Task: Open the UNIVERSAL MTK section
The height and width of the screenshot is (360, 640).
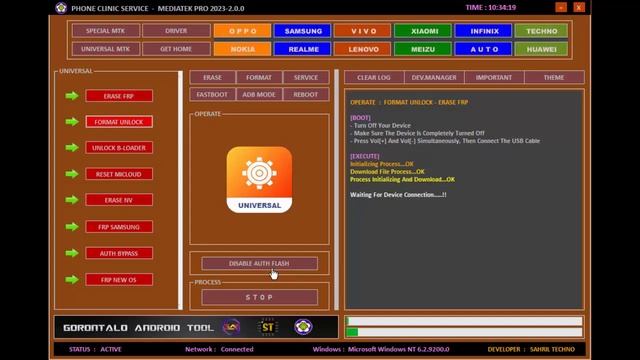Action: point(106,49)
